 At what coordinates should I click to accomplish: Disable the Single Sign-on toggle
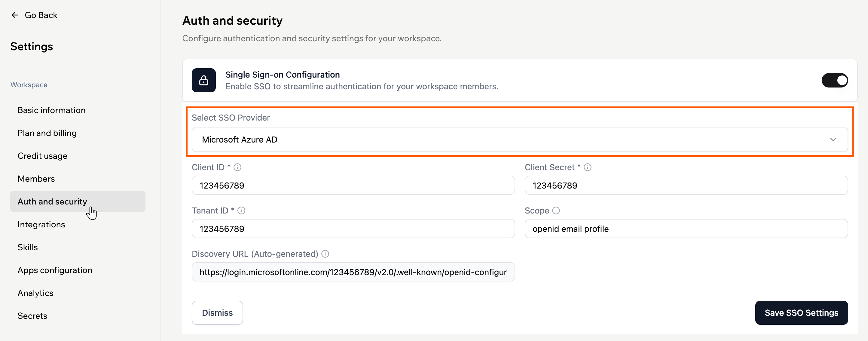pos(834,80)
